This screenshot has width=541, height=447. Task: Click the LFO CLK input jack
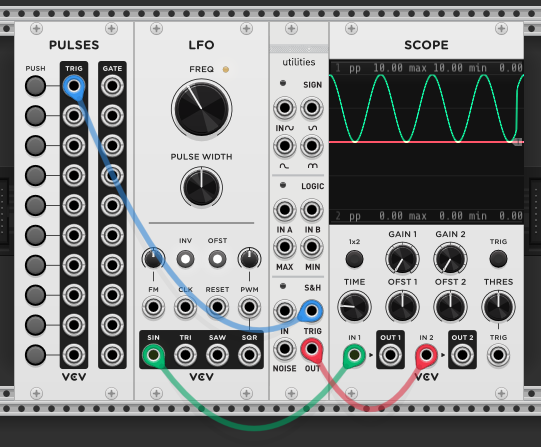pos(185,307)
